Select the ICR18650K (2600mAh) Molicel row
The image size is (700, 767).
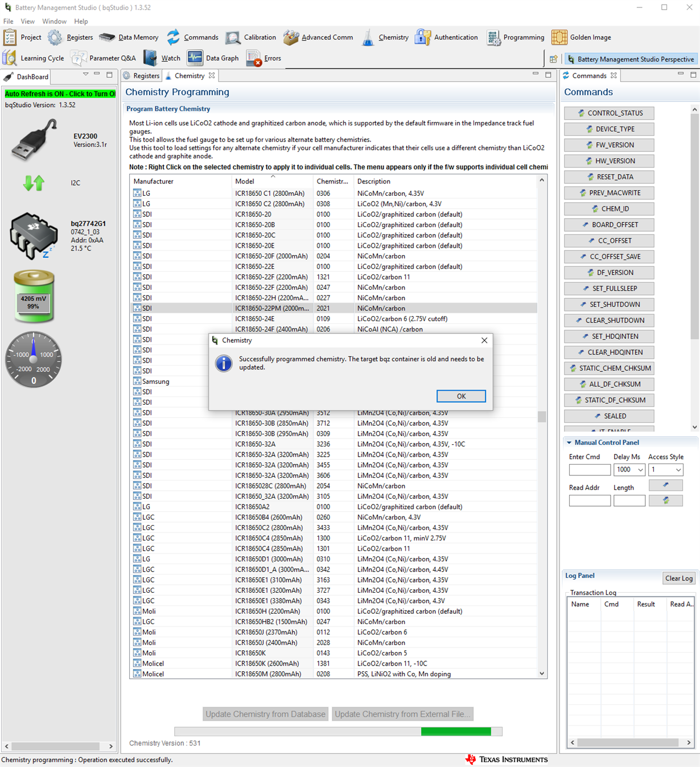click(x=333, y=663)
